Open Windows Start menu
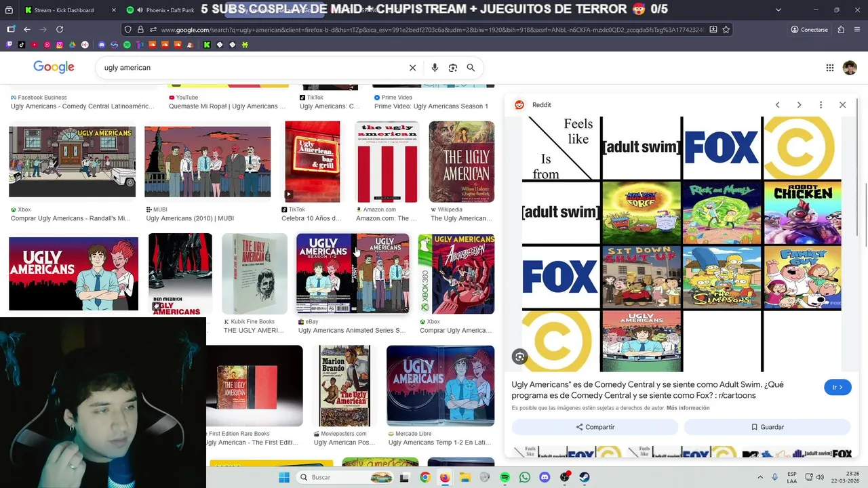Image resolution: width=868 pixels, height=488 pixels. coord(283,477)
